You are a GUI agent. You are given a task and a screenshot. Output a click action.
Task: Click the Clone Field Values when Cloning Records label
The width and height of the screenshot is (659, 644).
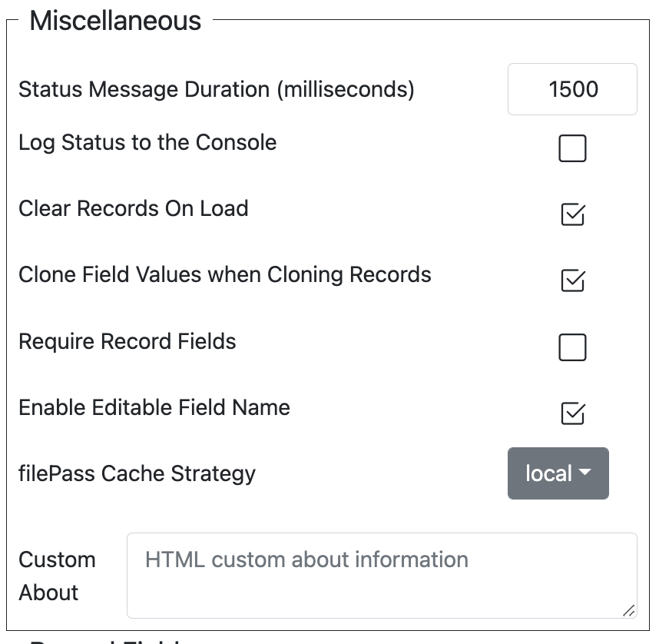click(225, 274)
